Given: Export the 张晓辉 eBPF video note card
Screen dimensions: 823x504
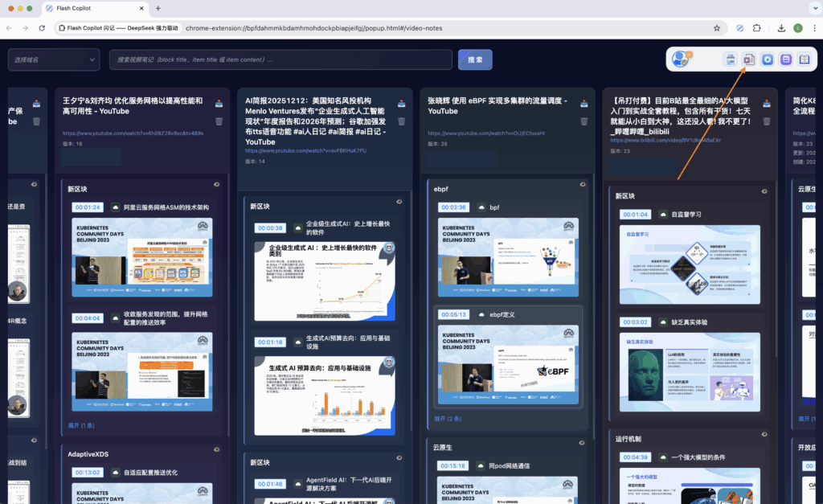Looking at the screenshot, I should pyautogui.click(x=584, y=103).
